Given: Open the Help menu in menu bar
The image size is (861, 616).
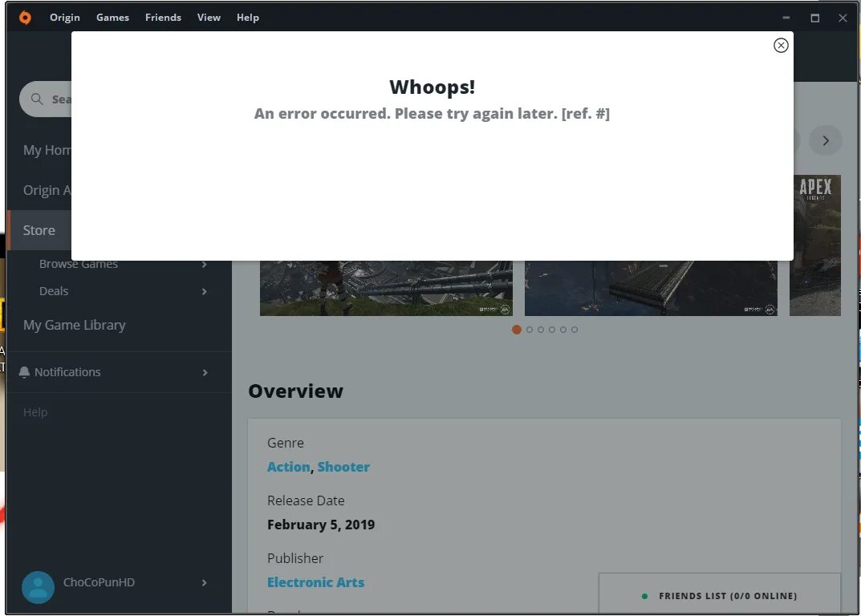Looking at the screenshot, I should [x=248, y=18].
